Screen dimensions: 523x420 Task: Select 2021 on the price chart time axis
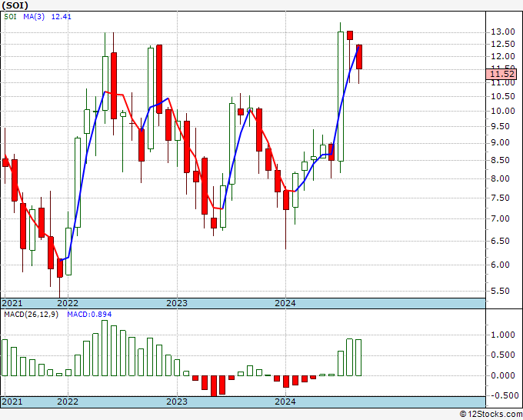click(12, 303)
